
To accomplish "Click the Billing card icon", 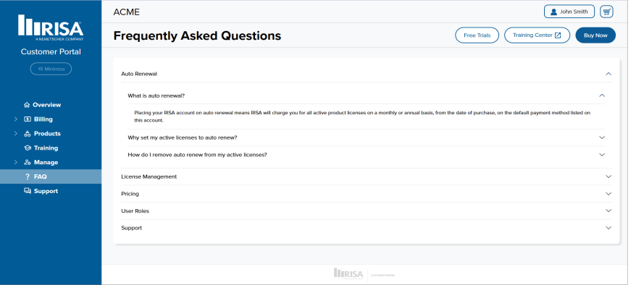I will pos(28,119).
